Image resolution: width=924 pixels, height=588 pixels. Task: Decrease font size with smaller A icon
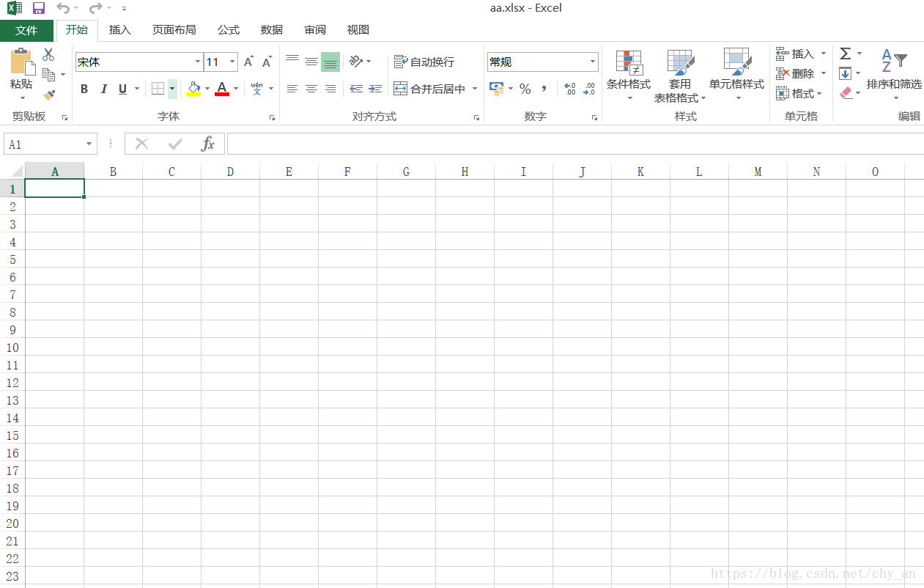pos(267,62)
